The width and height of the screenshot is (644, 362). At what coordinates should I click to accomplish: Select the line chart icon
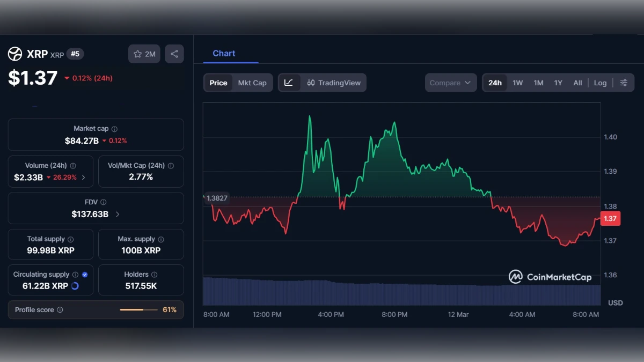pos(289,83)
